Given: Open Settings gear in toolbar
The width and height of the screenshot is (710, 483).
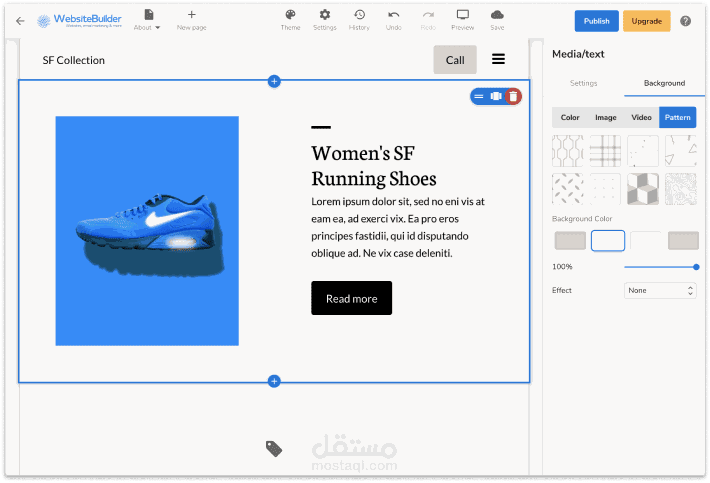Looking at the screenshot, I should click(325, 20).
